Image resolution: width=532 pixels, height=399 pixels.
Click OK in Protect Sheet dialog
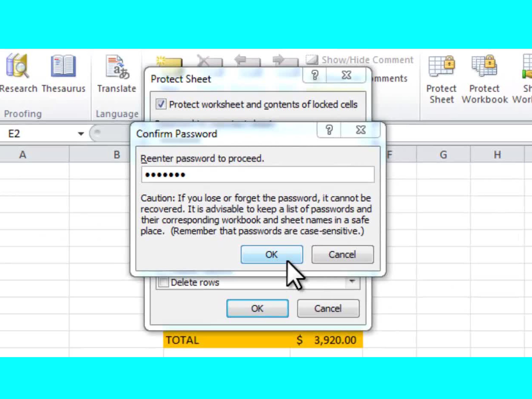coord(257,308)
